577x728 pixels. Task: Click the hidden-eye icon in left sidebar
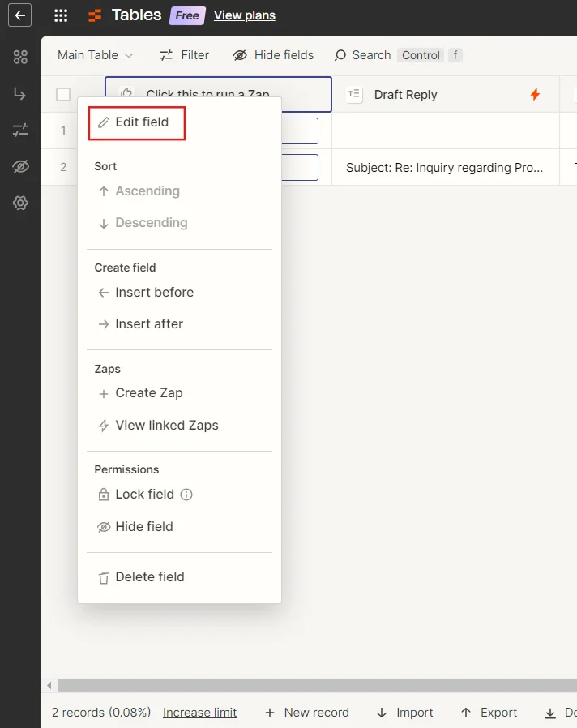(20, 166)
